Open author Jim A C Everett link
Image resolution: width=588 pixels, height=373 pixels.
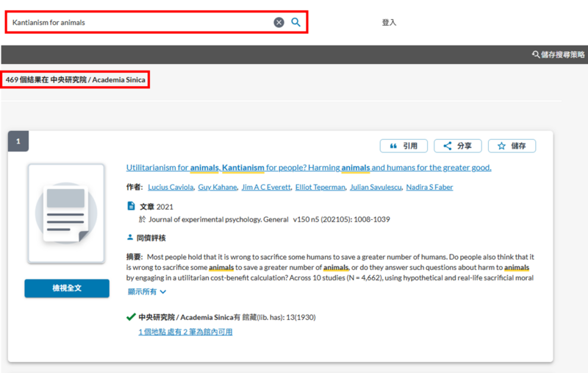[x=266, y=188]
